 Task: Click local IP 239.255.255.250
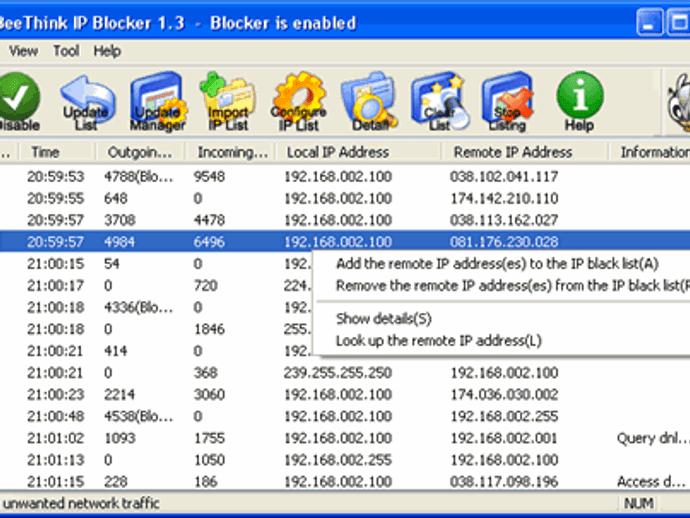[338, 373]
